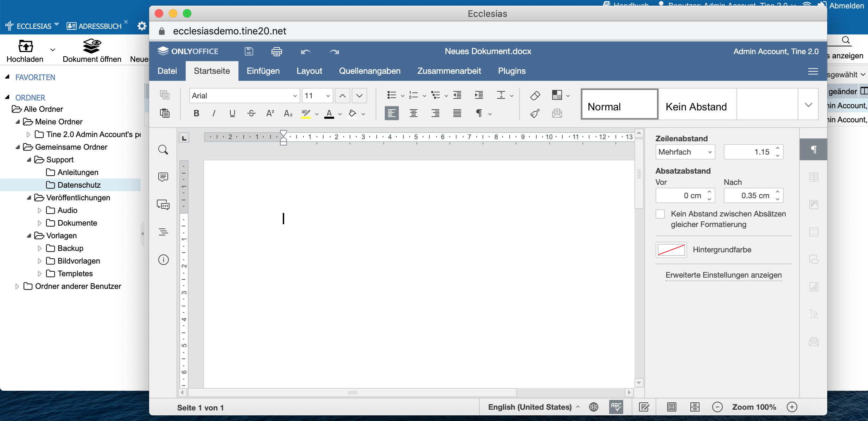Toggle underline formatting
This screenshot has width=868, height=421.
[x=232, y=113]
